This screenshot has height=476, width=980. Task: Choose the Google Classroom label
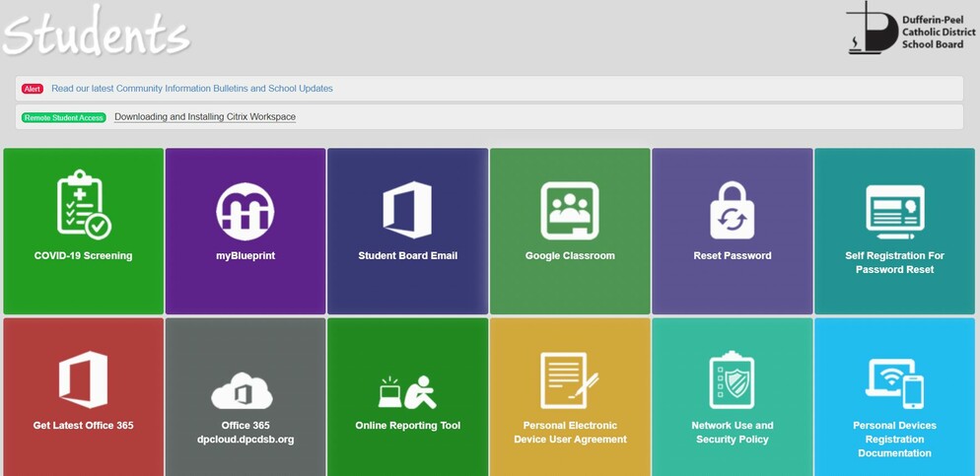click(570, 255)
